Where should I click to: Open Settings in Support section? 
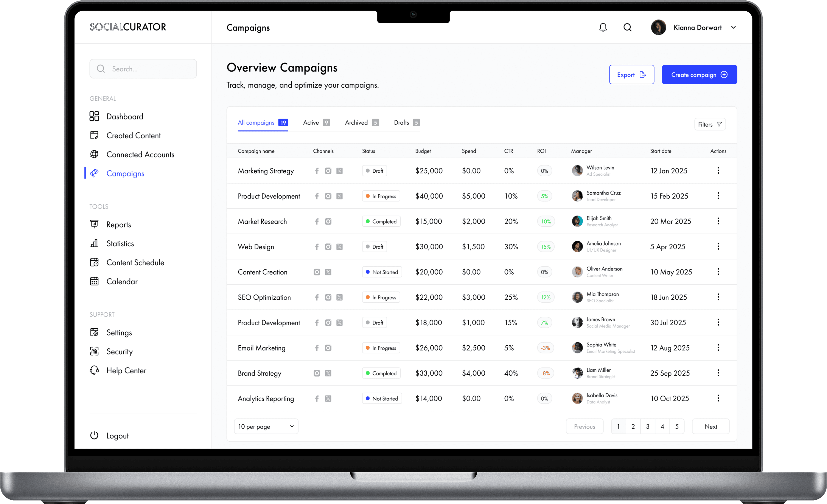pos(111,332)
